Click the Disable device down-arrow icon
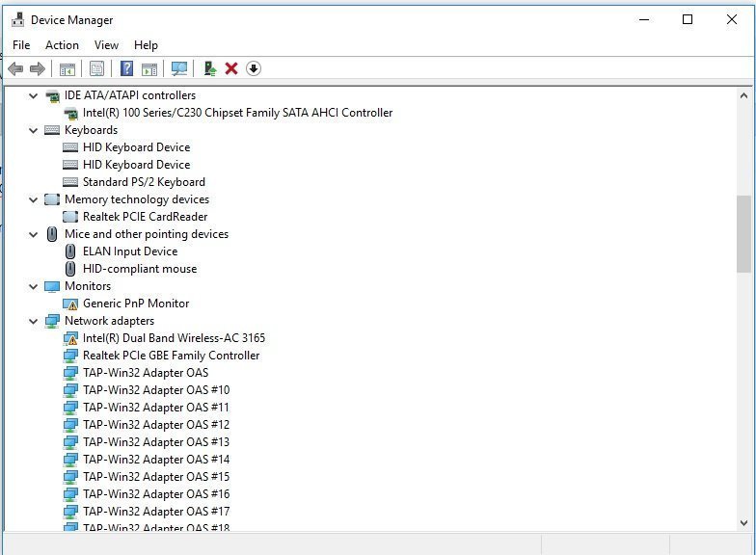 click(254, 69)
